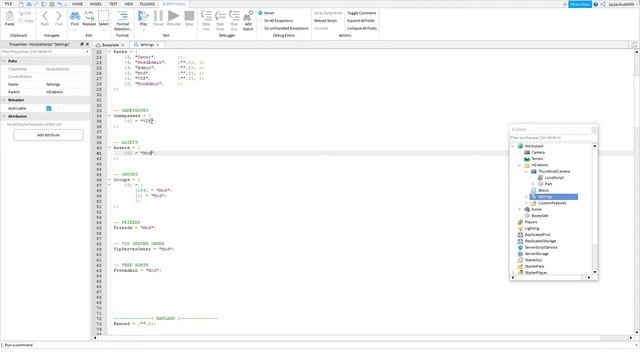Open the FILE menu
640x360 pixels.
point(8,4)
